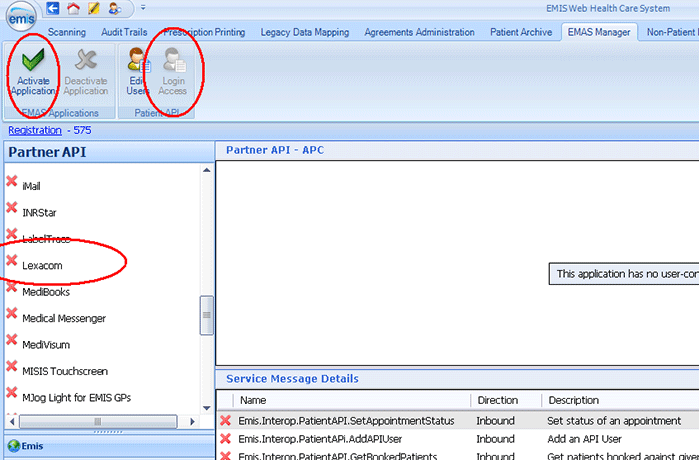Choose MediVisum in the list
Viewport: 699px width, 460px height.
46,345
